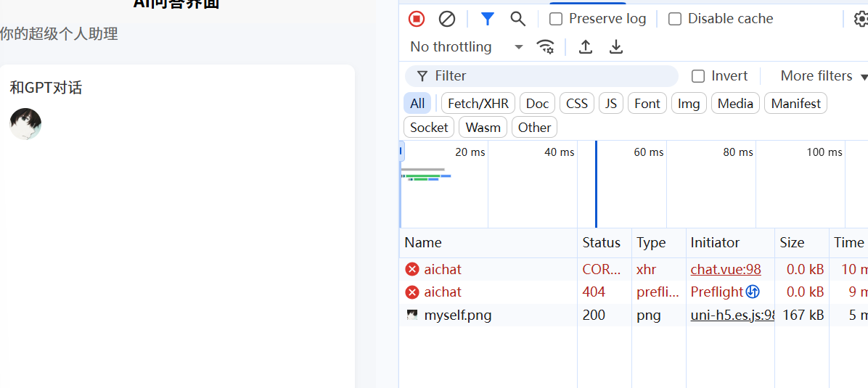Open the uni-h5.es.js initiator link
Image resolution: width=868 pixels, height=388 pixels.
pyautogui.click(x=732, y=315)
